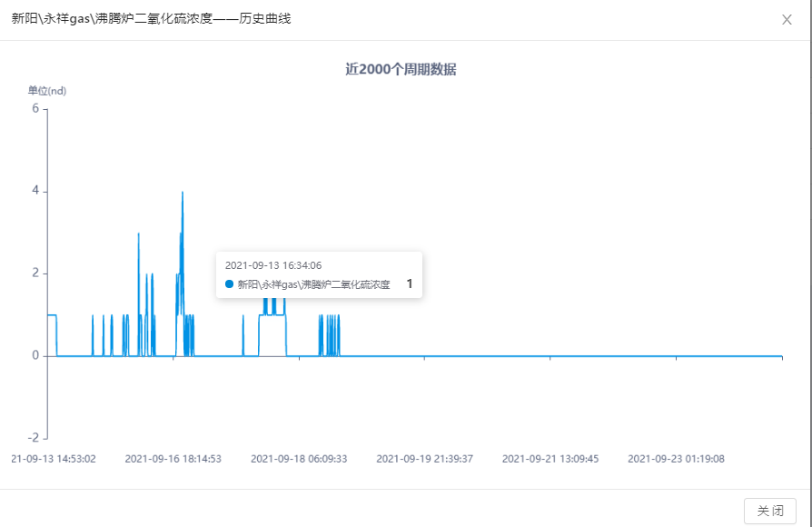Viewport: 812px width, 527px height.
Task: Click the x-axis label 2021-09-16 18:14:53
Action: coord(173,459)
